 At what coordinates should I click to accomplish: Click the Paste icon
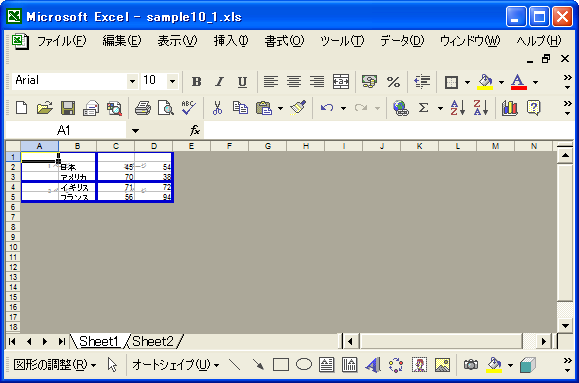264,108
